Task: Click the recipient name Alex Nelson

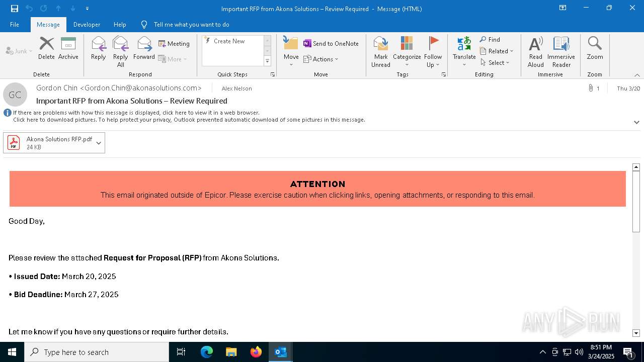Action: tap(237, 88)
